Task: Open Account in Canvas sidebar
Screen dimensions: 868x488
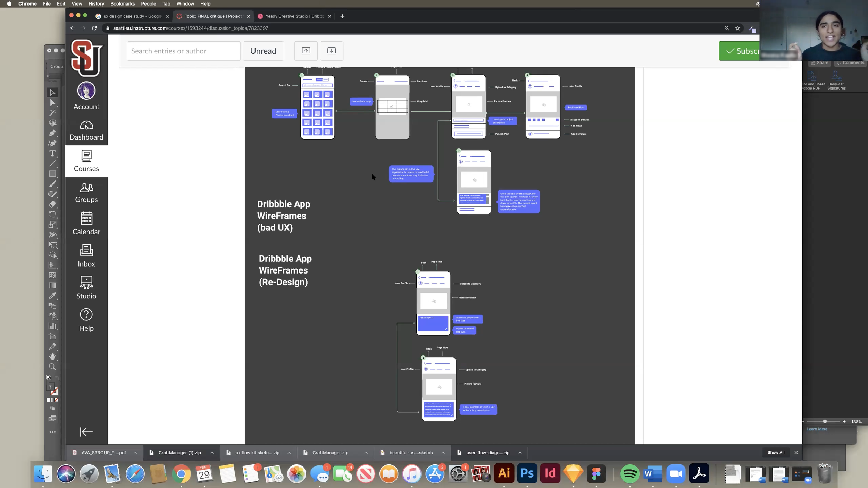Action: [86, 96]
